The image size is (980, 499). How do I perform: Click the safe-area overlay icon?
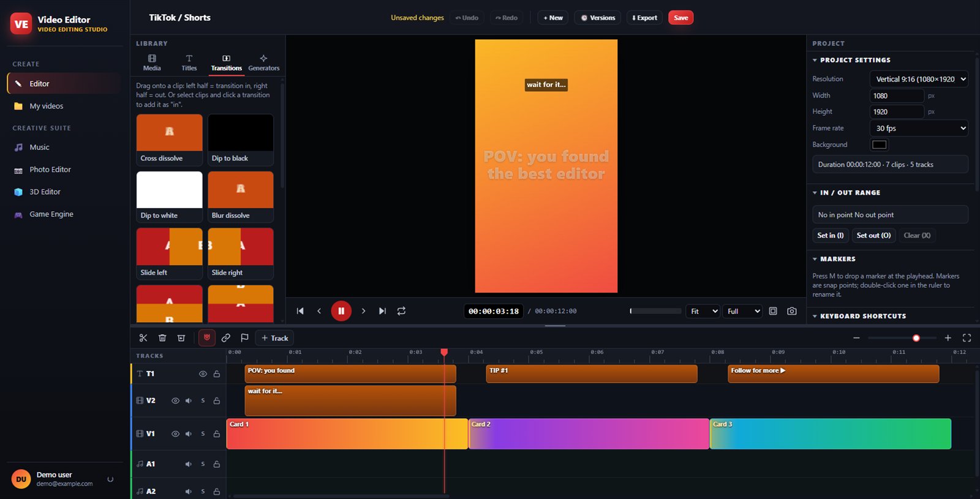773,311
